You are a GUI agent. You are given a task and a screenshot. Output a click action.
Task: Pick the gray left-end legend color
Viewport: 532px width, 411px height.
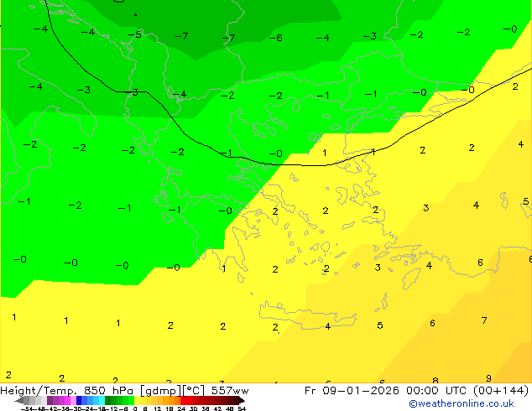[x=20, y=401]
